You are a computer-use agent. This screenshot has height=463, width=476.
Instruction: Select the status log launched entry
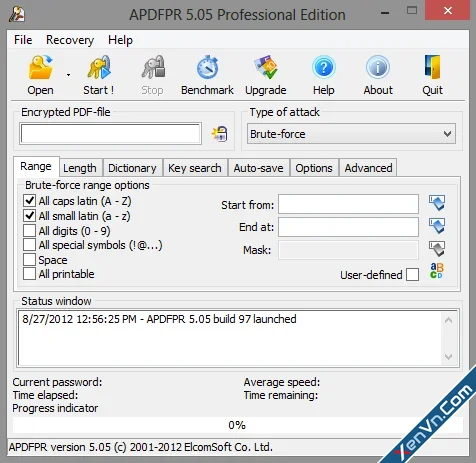[159, 319]
